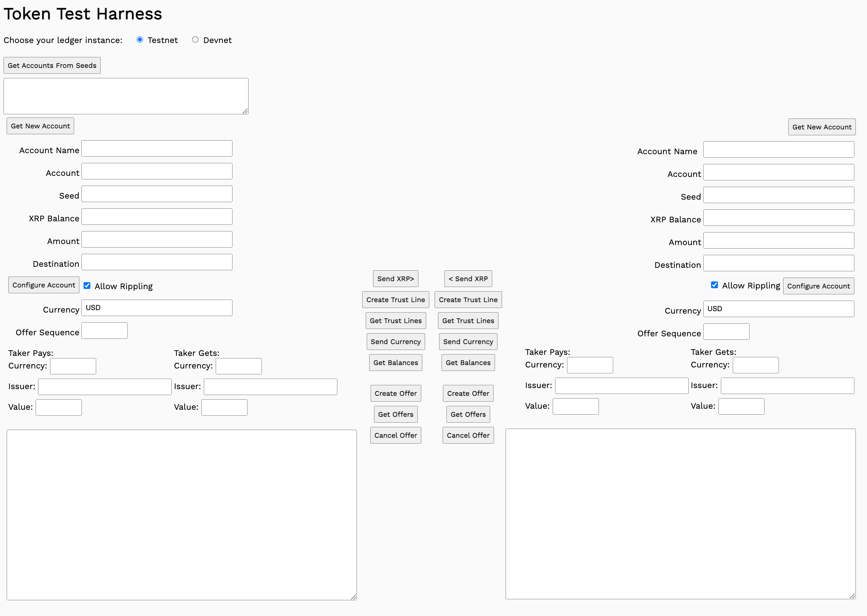Click the left Account Name field
This screenshot has height=616, width=867.
[157, 148]
